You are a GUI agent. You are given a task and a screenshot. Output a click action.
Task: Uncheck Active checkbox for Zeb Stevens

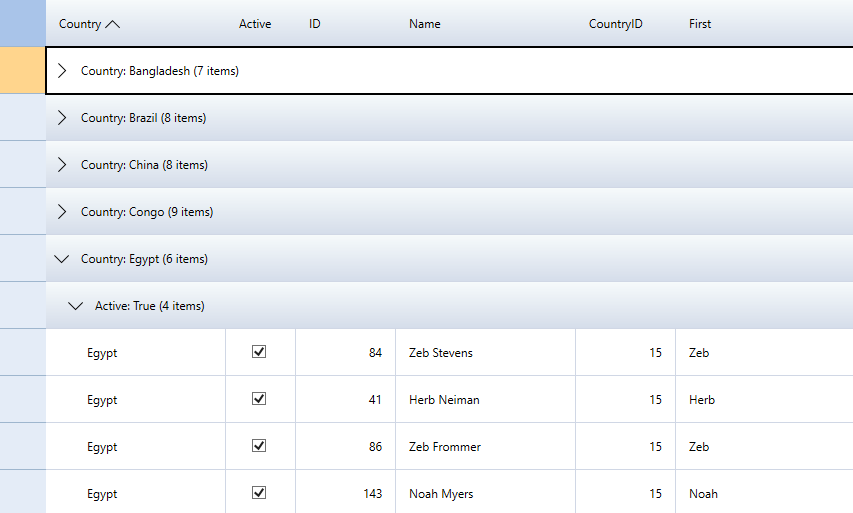click(259, 352)
